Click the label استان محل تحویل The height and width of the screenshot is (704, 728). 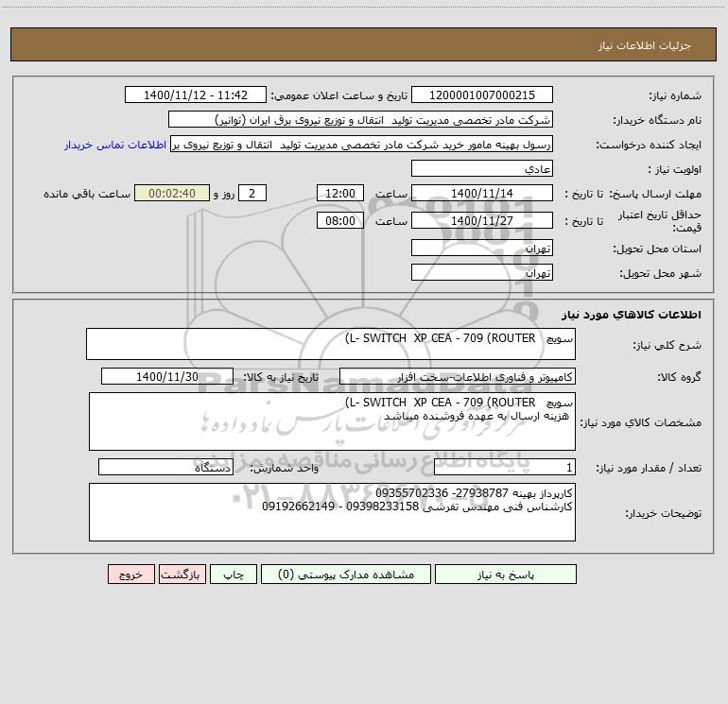(x=657, y=249)
